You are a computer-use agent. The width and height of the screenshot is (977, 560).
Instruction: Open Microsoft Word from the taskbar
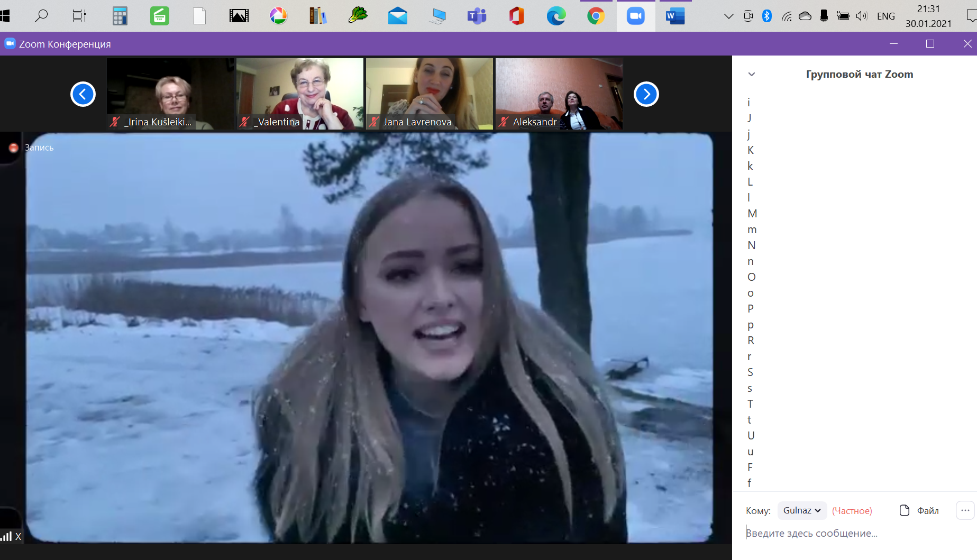pyautogui.click(x=675, y=16)
